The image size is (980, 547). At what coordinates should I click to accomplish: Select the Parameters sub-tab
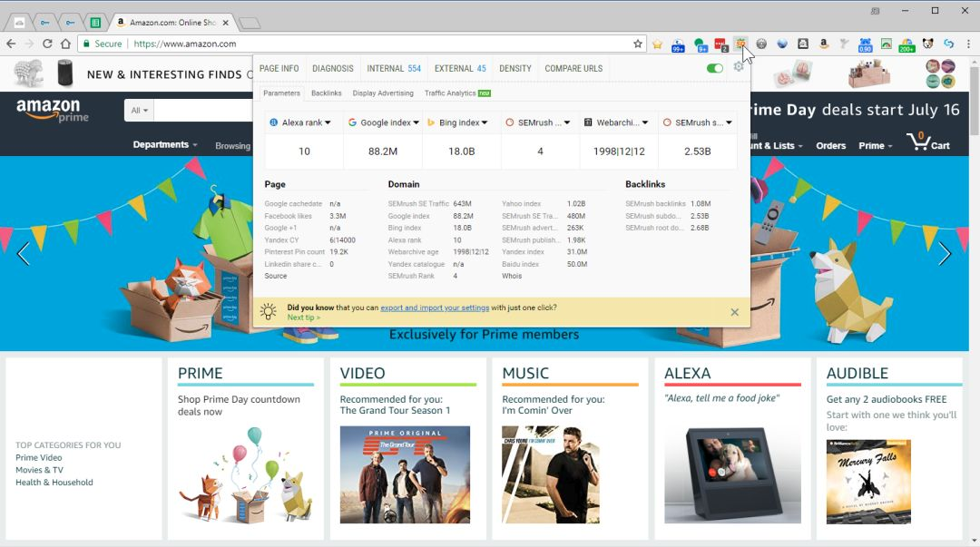coord(281,93)
